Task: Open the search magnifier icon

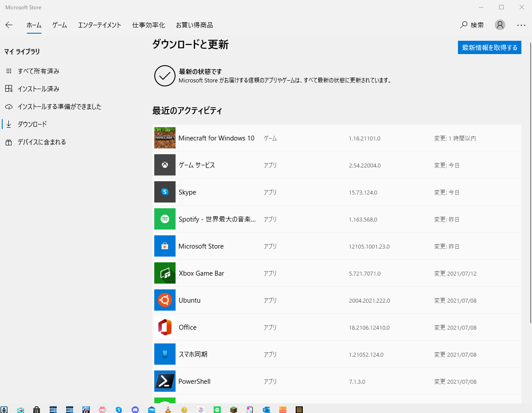Action: [x=464, y=25]
